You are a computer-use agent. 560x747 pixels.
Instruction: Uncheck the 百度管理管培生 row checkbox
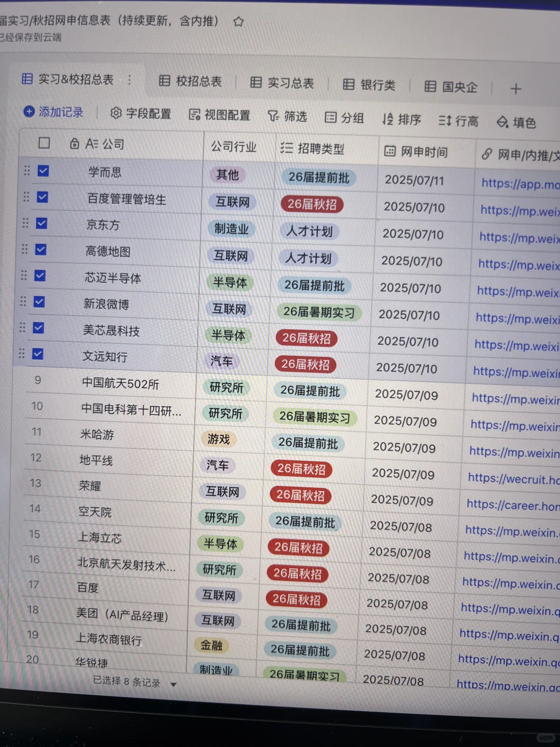point(43,197)
